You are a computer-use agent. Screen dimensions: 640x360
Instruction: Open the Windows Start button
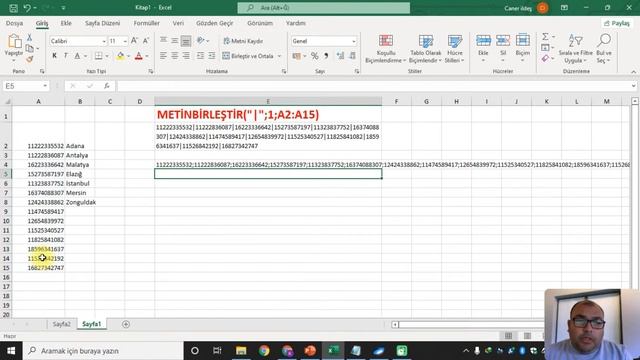(x=11, y=351)
